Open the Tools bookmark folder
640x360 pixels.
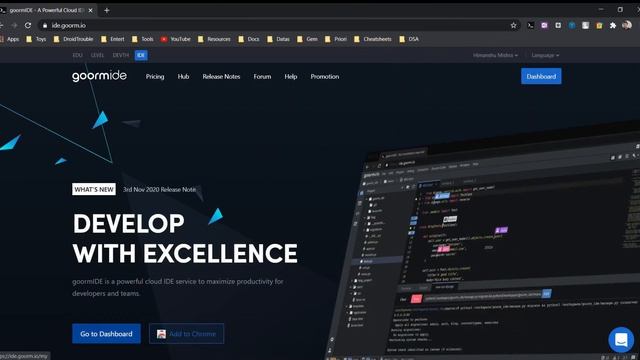(x=143, y=39)
